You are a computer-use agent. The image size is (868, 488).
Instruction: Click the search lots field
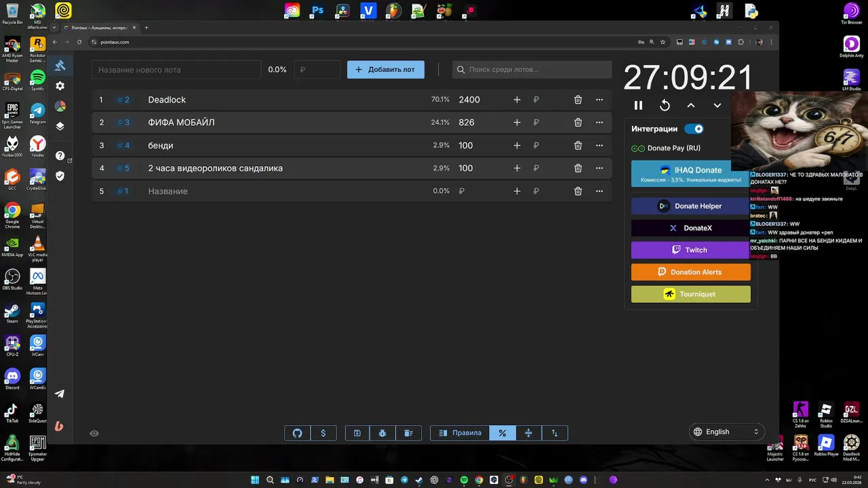coord(532,69)
